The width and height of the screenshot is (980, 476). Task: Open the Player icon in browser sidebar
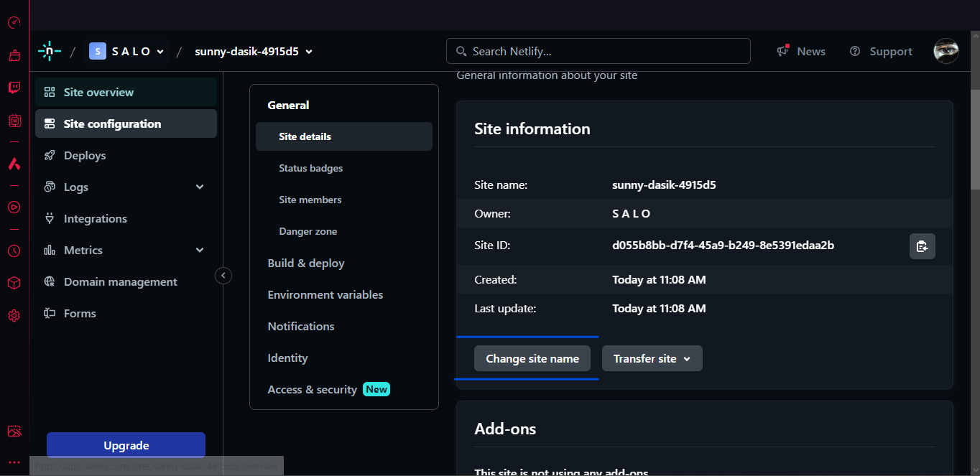(x=14, y=207)
